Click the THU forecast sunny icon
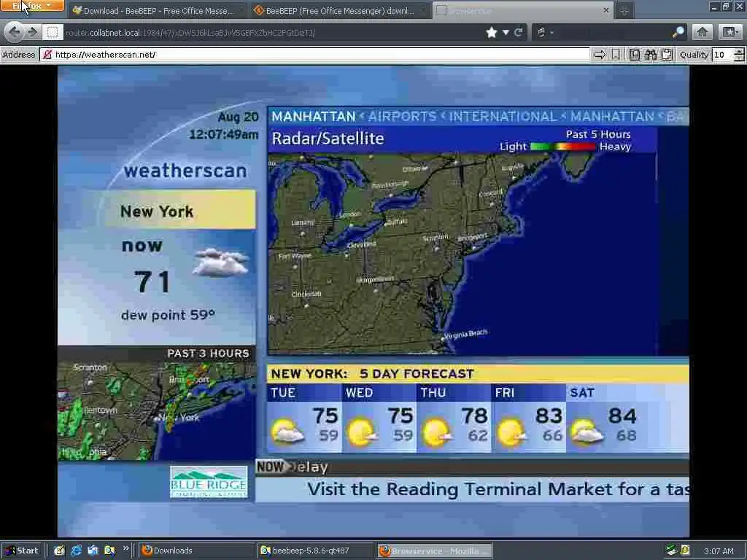 (x=437, y=432)
